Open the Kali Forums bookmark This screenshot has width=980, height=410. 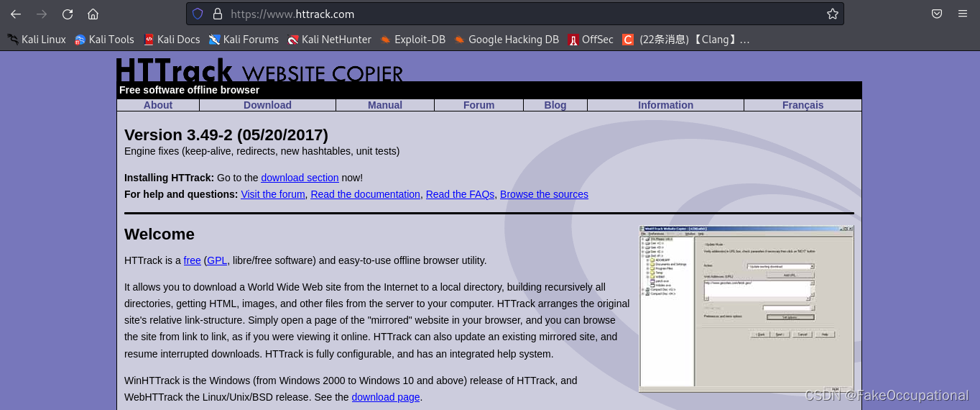pos(244,40)
